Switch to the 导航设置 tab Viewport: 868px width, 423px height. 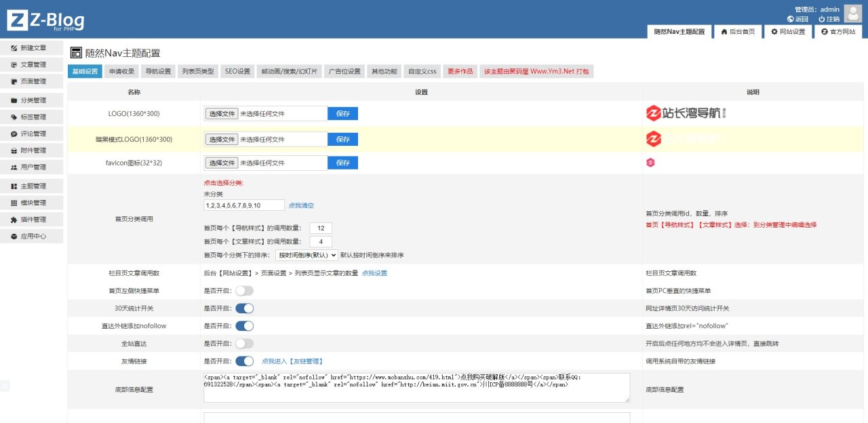coord(158,71)
